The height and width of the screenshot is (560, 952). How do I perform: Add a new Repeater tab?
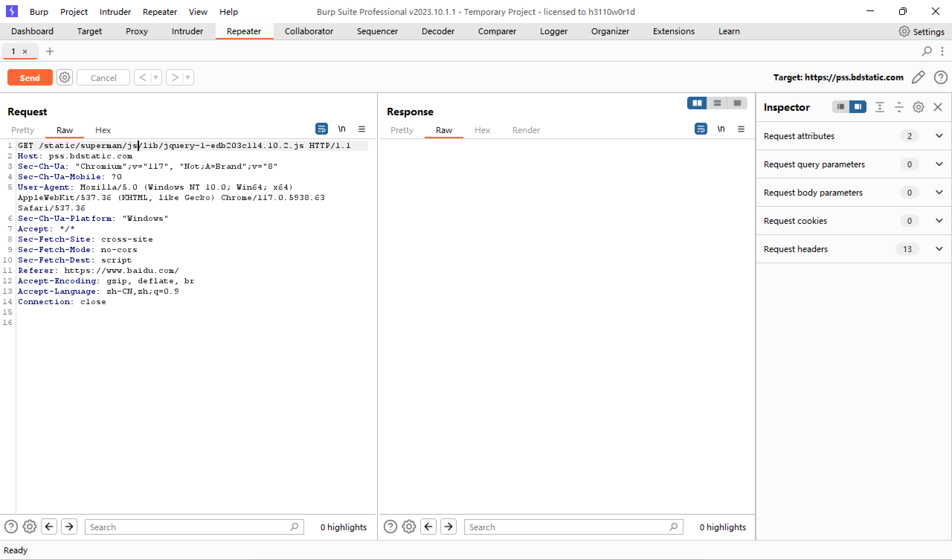click(x=49, y=51)
